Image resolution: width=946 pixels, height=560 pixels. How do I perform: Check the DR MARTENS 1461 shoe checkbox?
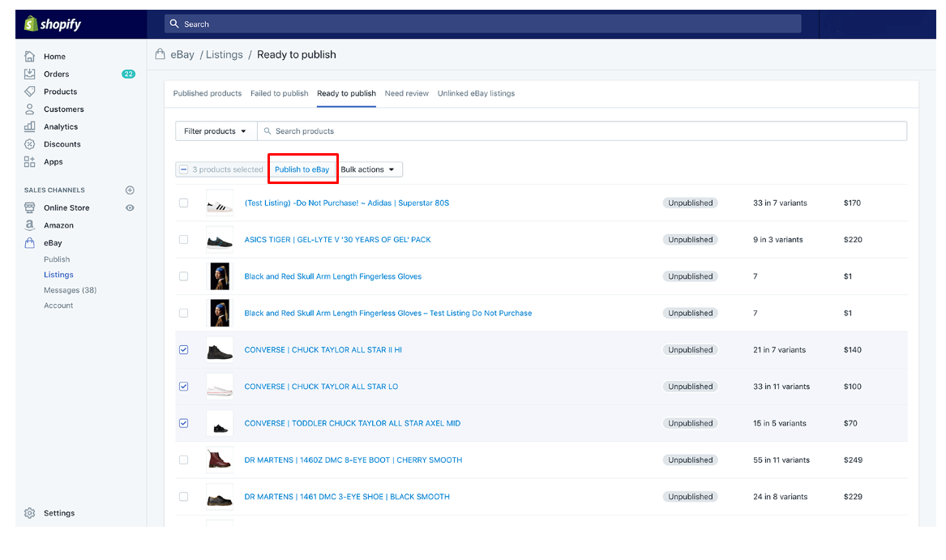click(x=183, y=497)
